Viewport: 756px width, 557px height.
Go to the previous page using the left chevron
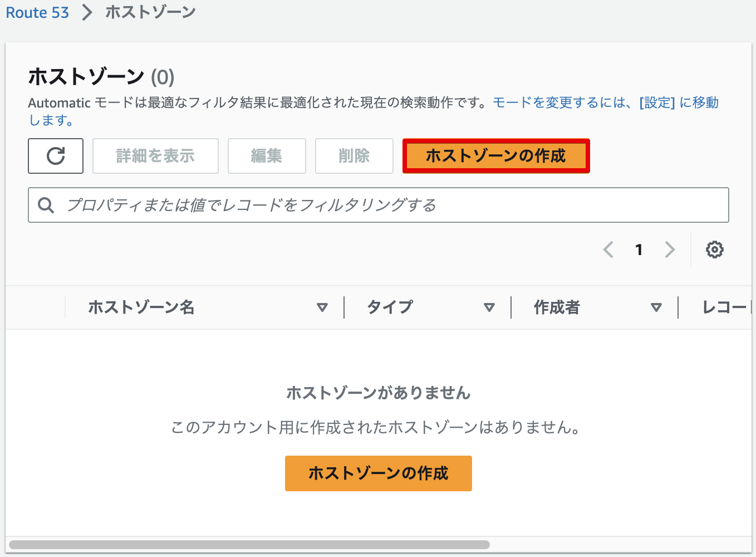[608, 250]
